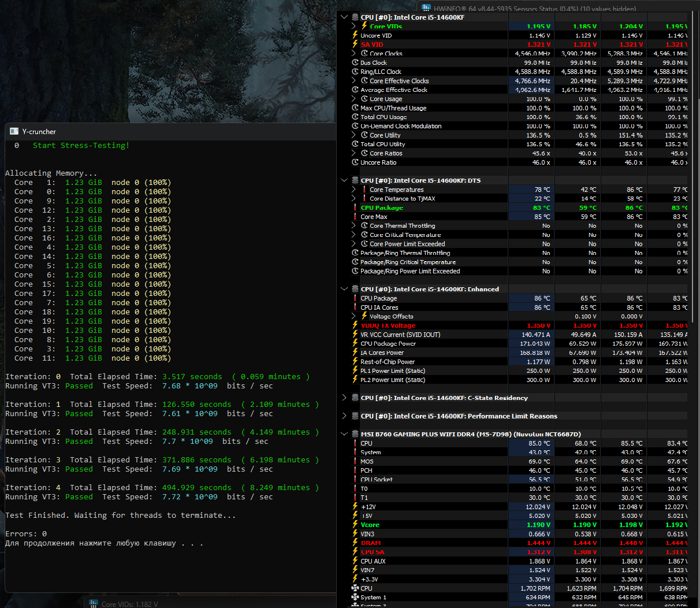This screenshot has width=700, height=608.
Task: Click the icon beside Core Thermal Throttling
Action: click(x=364, y=225)
